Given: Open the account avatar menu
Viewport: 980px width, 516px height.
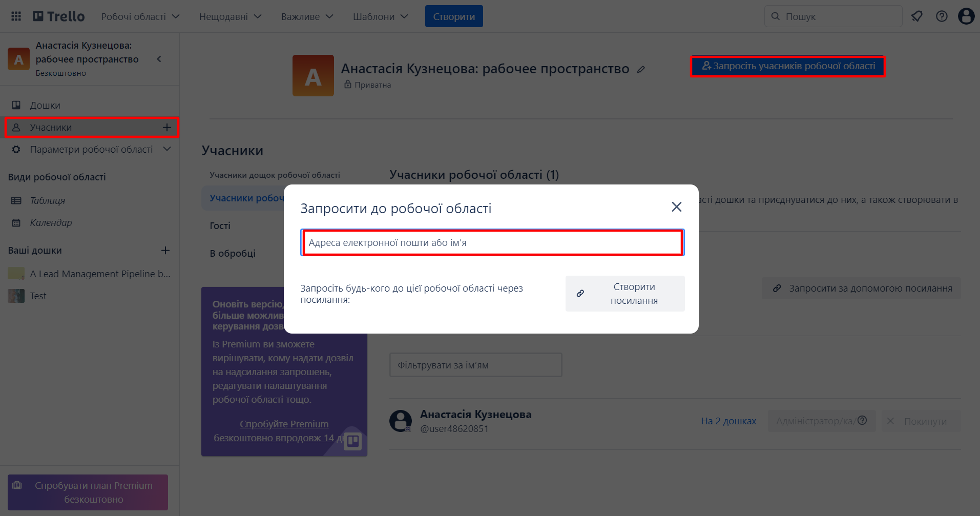Looking at the screenshot, I should point(966,16).
